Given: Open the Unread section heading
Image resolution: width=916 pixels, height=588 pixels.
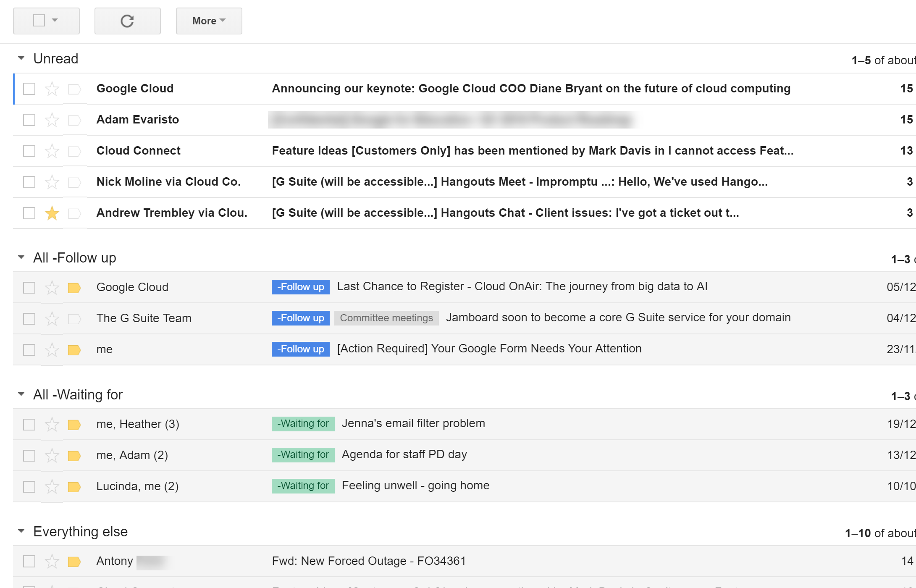Looking at the screenshot, I should [x=56, y=59].
